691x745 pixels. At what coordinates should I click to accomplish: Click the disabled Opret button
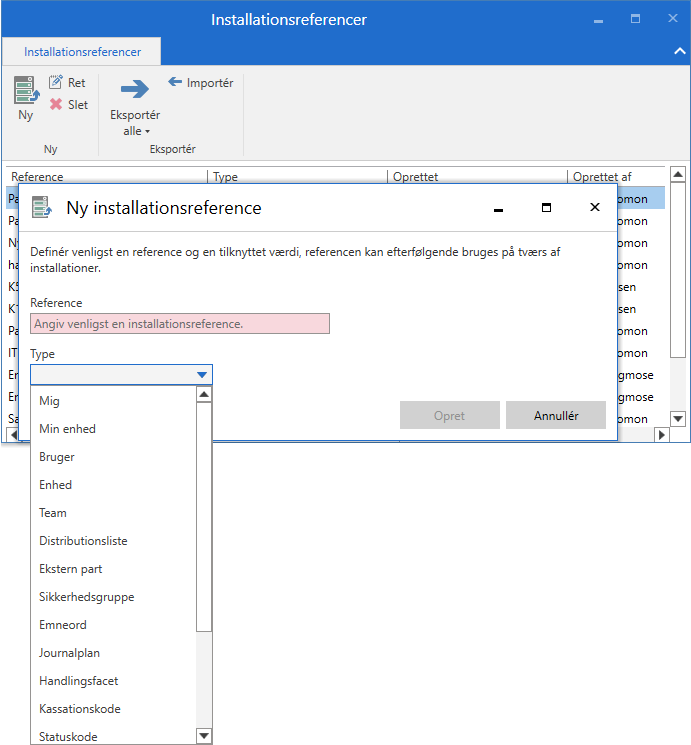click(449, 416)
